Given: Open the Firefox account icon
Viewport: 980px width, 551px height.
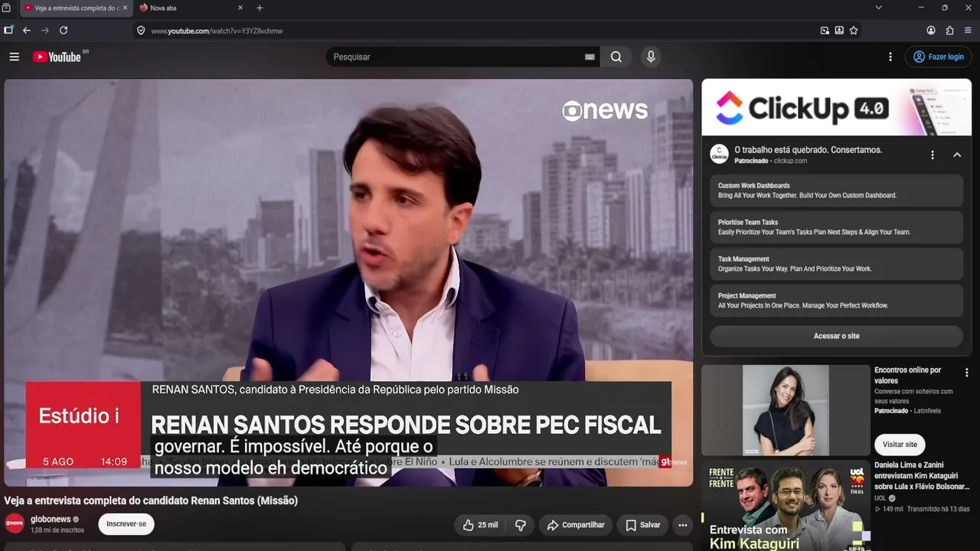Looking at the screenshot, I should [931, 31].
